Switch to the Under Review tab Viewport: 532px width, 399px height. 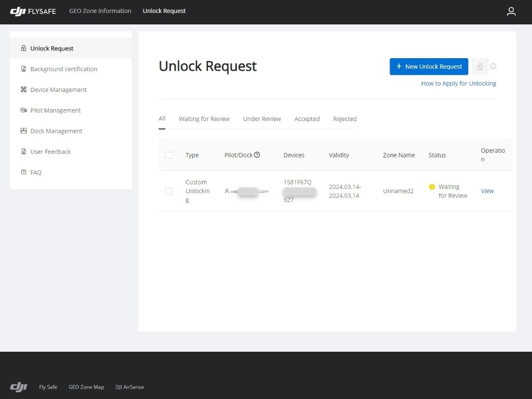tap(262, 119)
